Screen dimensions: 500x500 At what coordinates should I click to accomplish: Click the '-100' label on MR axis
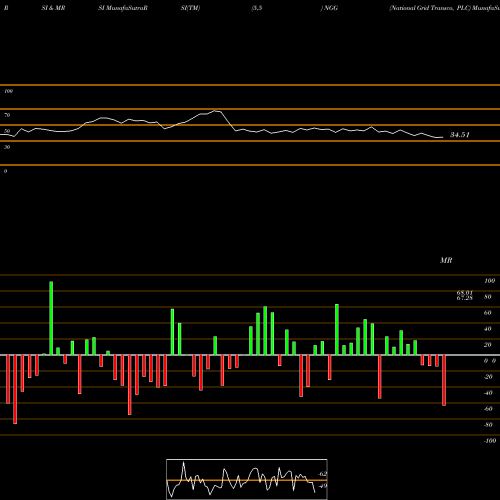490,441
